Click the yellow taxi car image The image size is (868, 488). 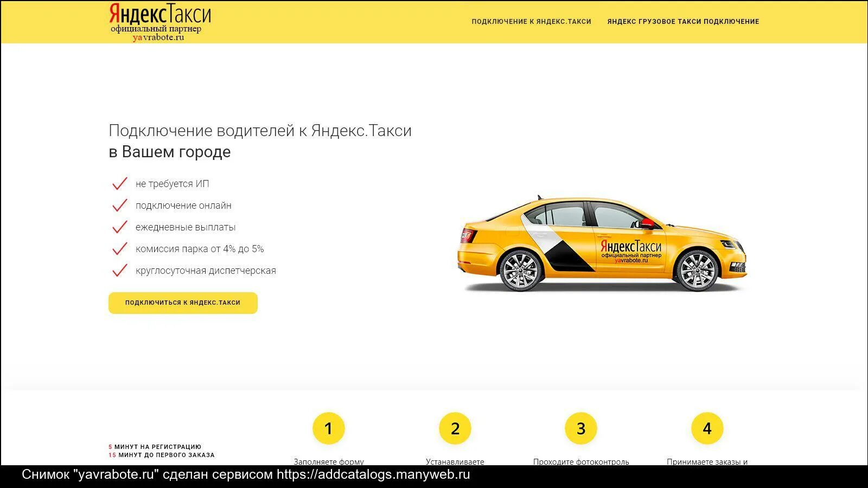(602, 244)
